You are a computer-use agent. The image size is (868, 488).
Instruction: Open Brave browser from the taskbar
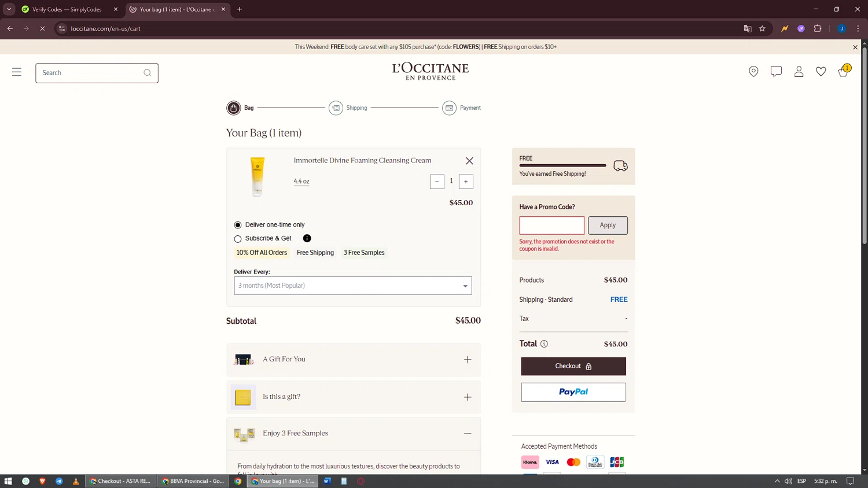(x=42, y=481)
